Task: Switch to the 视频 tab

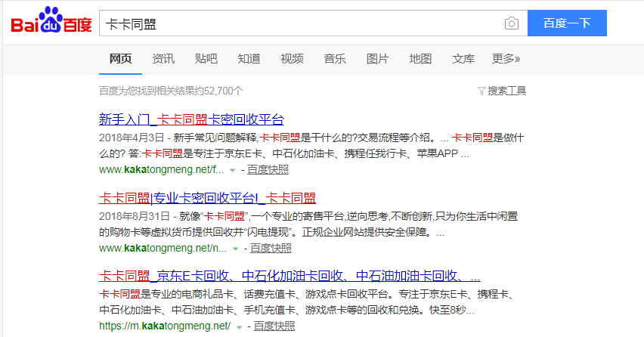Action: (x=292, y=59)
